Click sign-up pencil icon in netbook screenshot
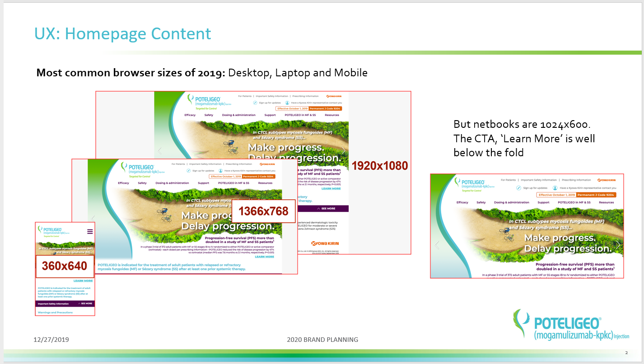 (x=519, y=187)
